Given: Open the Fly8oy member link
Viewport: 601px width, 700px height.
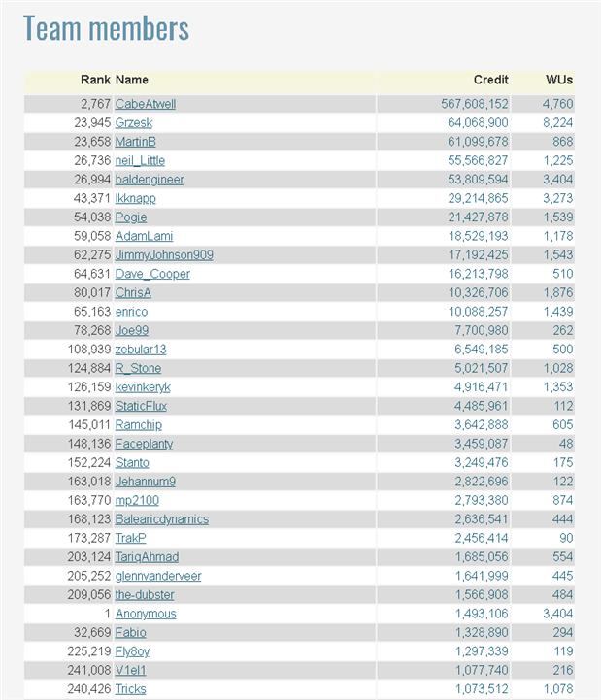Looking at the screenshot, I should coord(133,651).
